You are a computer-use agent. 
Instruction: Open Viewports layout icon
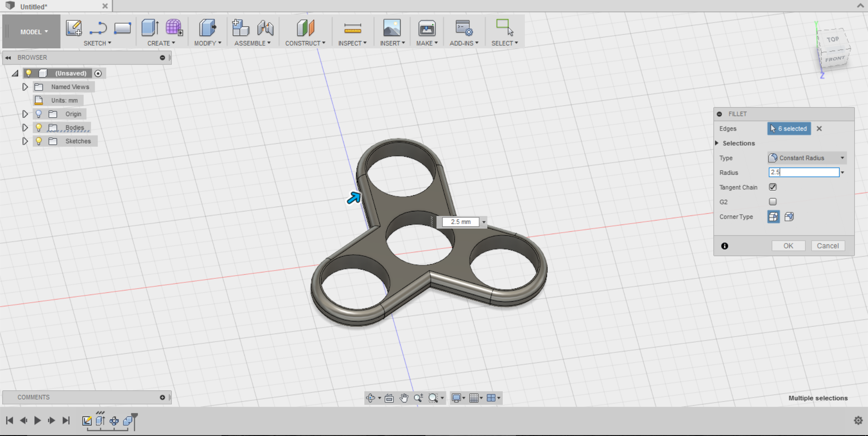pos(491,398)
